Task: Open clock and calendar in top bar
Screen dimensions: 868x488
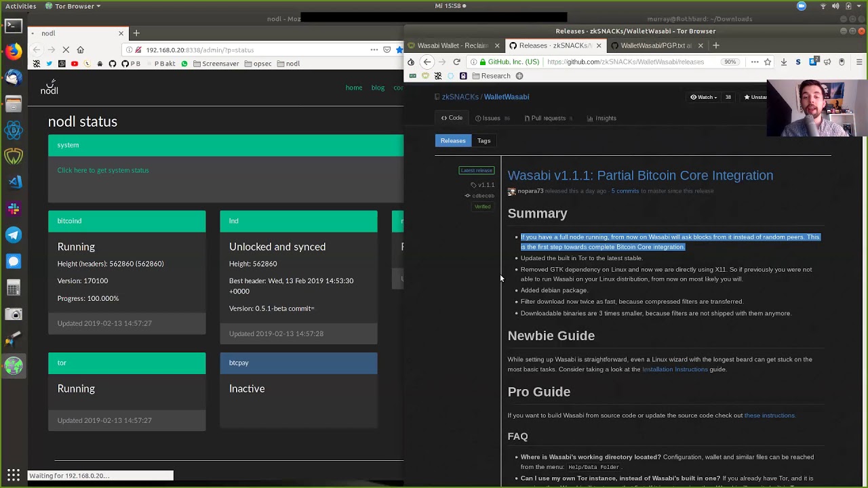Action: click(x=450, y=6)
